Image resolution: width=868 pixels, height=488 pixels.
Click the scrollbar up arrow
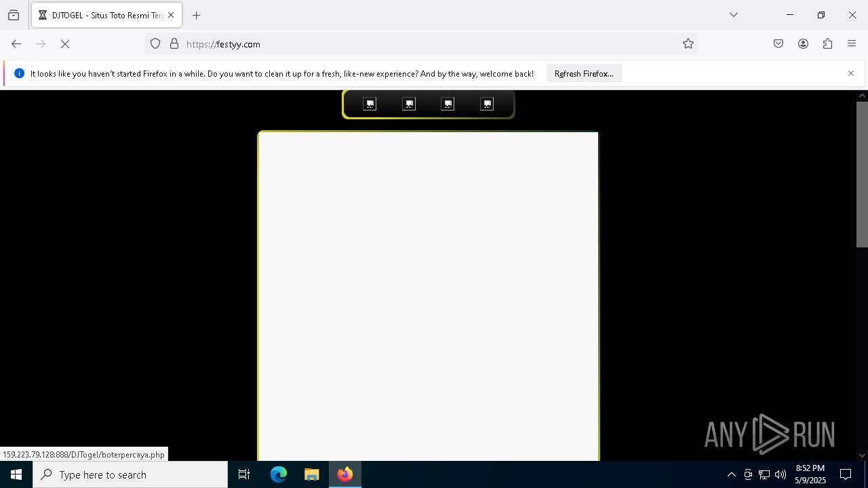pos(862,96)
